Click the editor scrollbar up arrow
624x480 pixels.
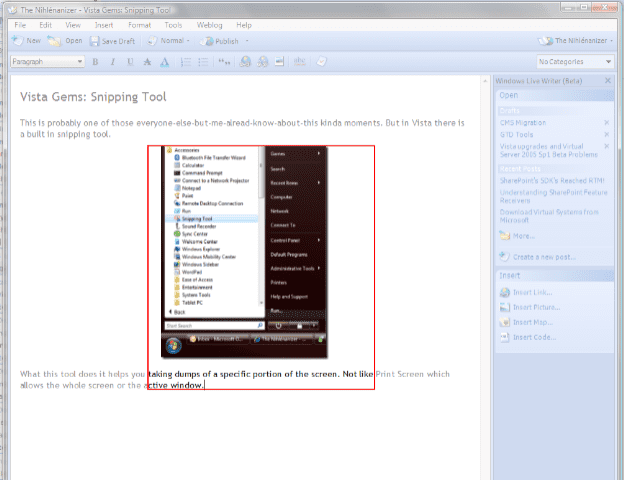[485, 81]
